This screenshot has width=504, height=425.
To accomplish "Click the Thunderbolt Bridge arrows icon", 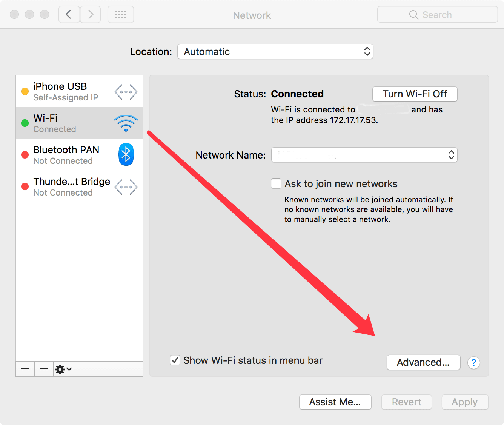I will click(x=126, y=187).
